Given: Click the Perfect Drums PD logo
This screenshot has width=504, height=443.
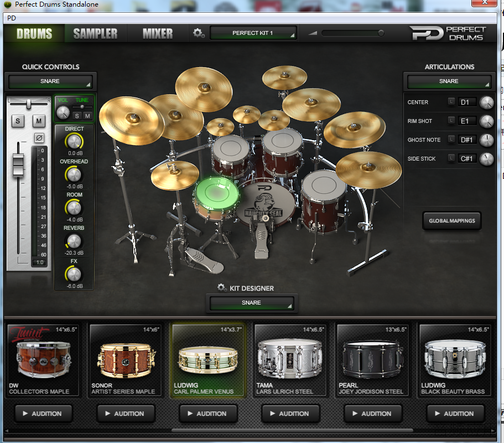Looking at the screenshot, I should [x=447, y=33].
